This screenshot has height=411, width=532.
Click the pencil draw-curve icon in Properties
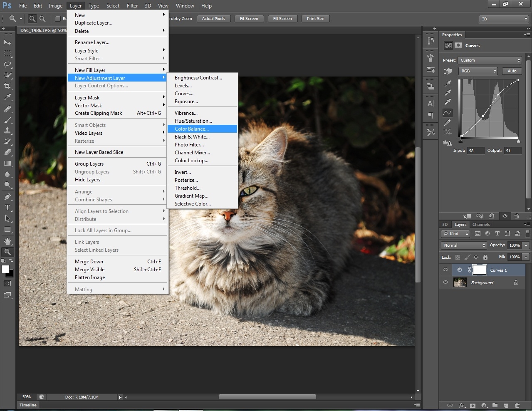click(x=448, y=122)
